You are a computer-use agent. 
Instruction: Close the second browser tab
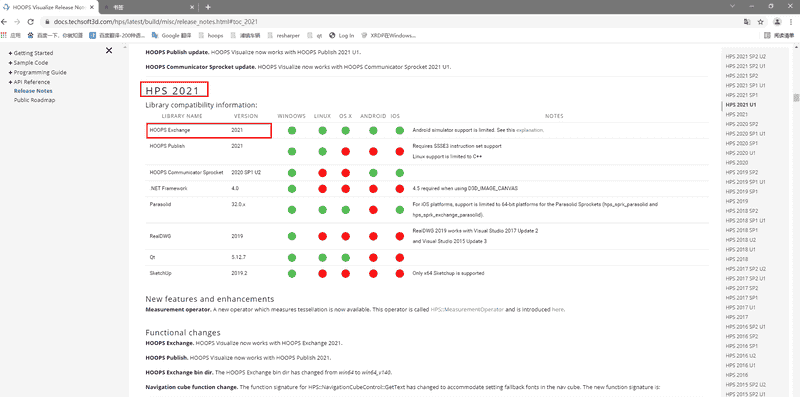[x=192, y=7]
